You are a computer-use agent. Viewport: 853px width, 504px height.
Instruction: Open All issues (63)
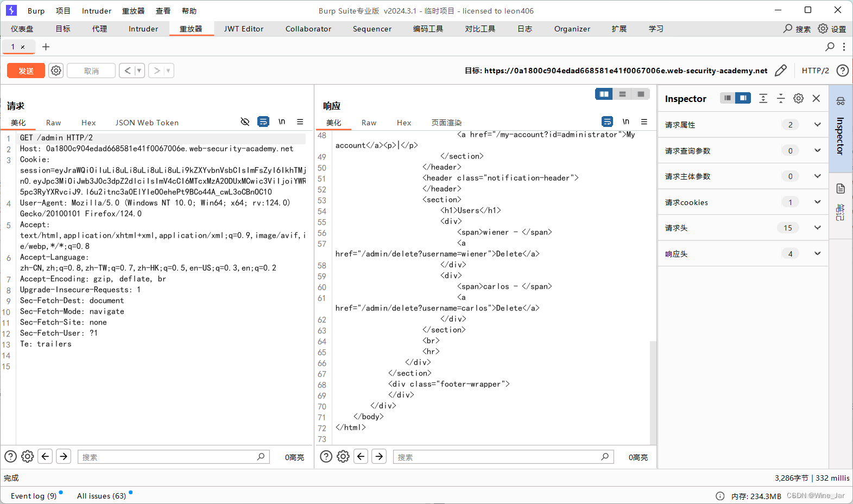pos(102,496)
